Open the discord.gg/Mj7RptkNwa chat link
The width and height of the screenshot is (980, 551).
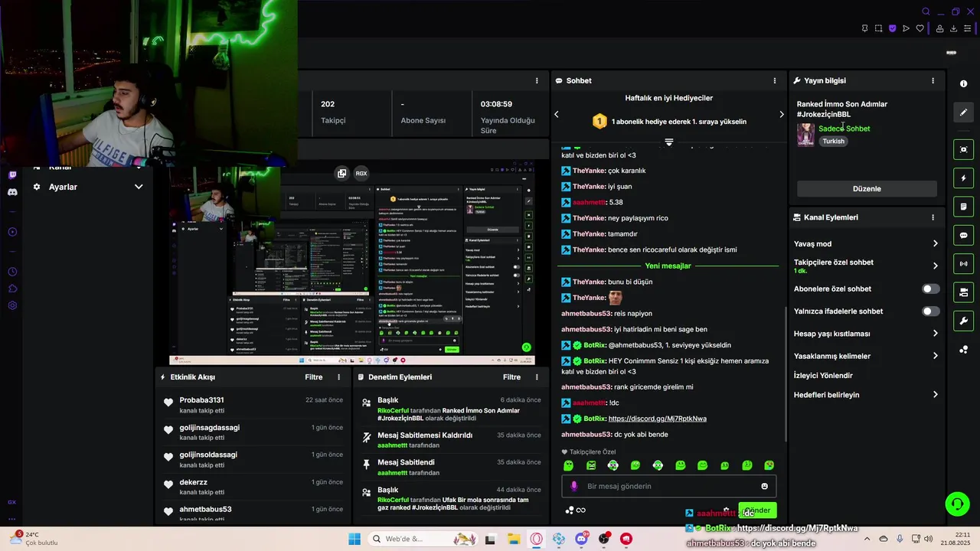(x=657, y=419)
